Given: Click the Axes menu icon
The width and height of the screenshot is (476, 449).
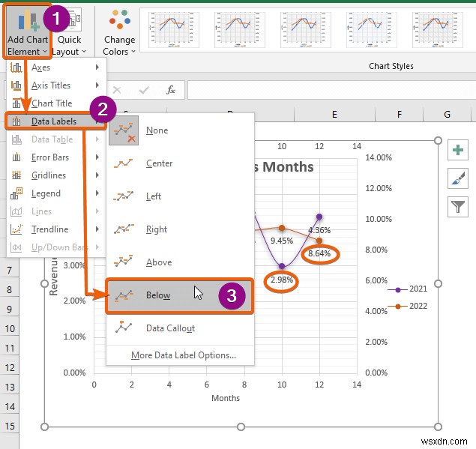Looking at the screenshot, I should point(16,67).
